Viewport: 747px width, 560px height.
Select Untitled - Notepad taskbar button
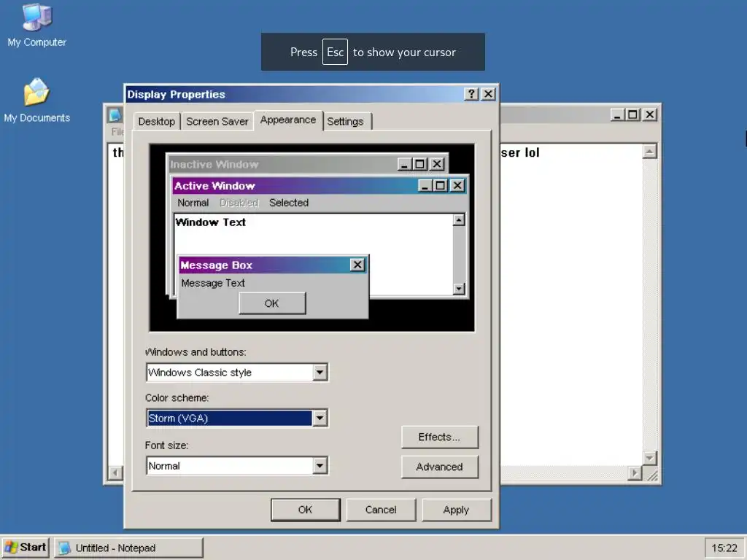coord(128,548)
